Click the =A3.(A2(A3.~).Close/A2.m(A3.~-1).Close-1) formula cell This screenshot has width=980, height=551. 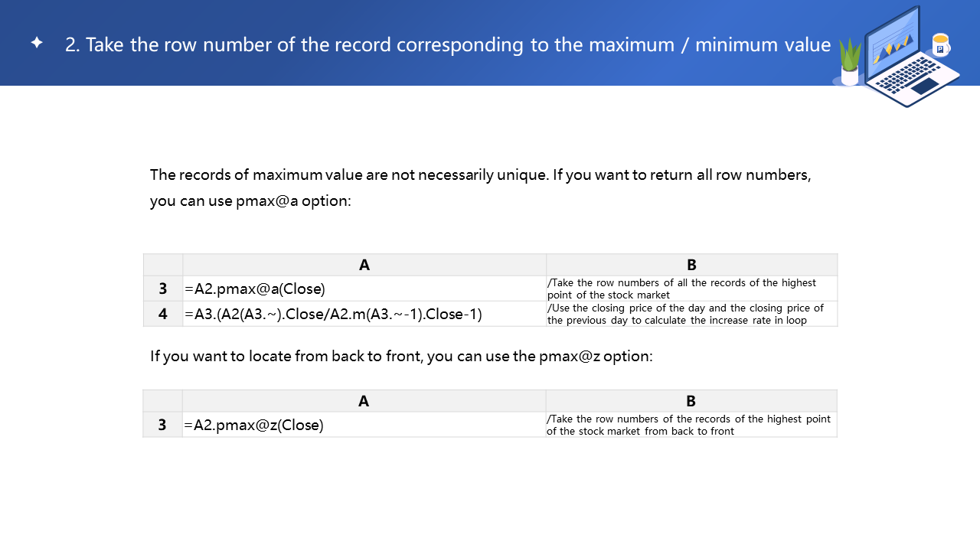pyautogui.click(x=364, y=314)
